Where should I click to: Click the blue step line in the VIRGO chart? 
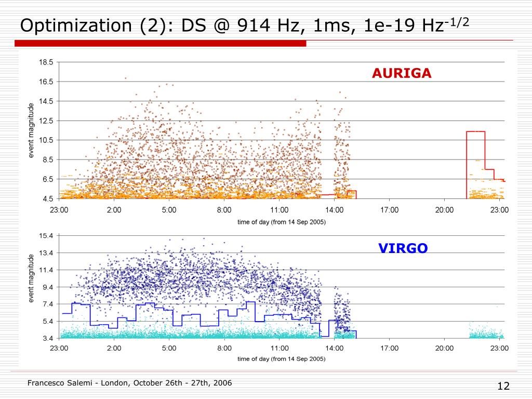tap(209, 320)
